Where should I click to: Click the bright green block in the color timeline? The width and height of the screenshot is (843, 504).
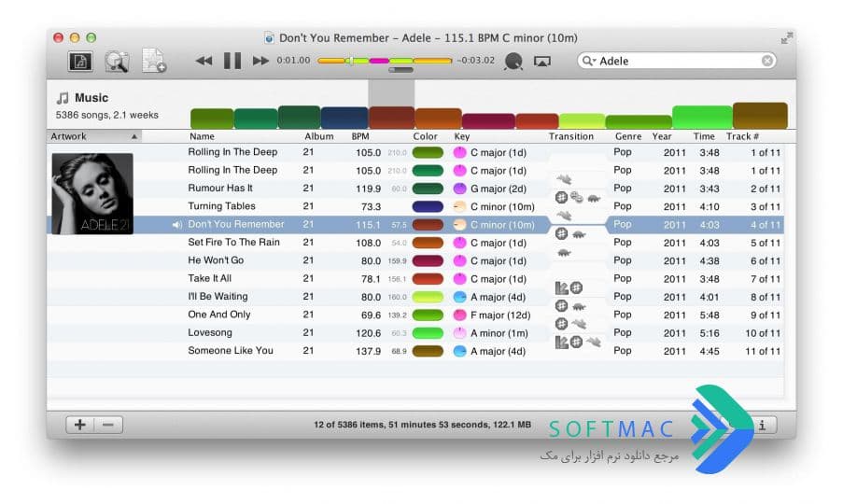[702, 117]
